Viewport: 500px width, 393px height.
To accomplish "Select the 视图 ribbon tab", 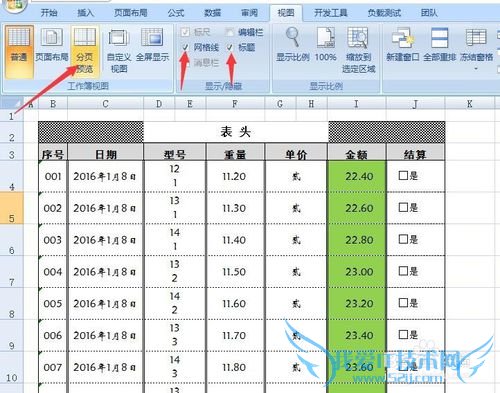I will coord(286,13).
